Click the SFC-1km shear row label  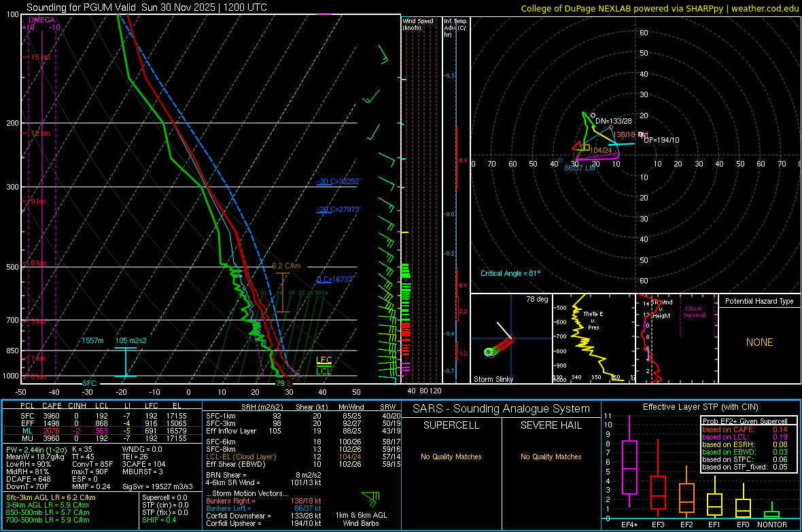coord(222,416)
